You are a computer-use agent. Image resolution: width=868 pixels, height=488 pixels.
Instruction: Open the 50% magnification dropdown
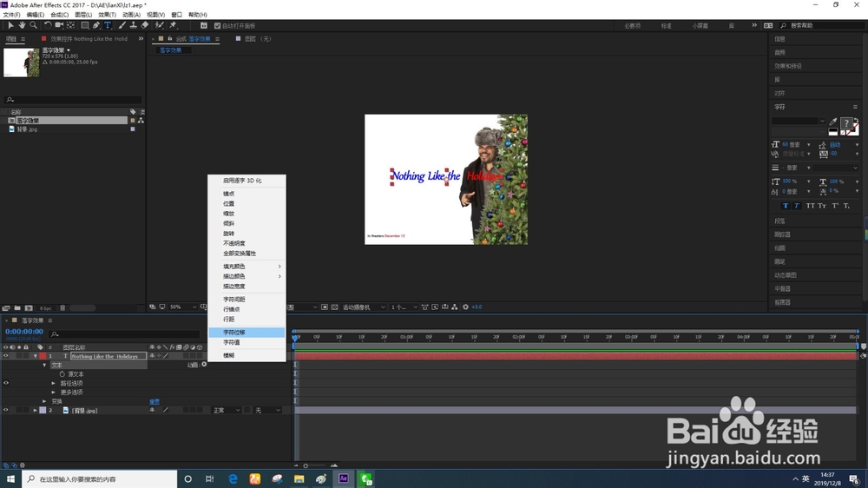point(182,307)
